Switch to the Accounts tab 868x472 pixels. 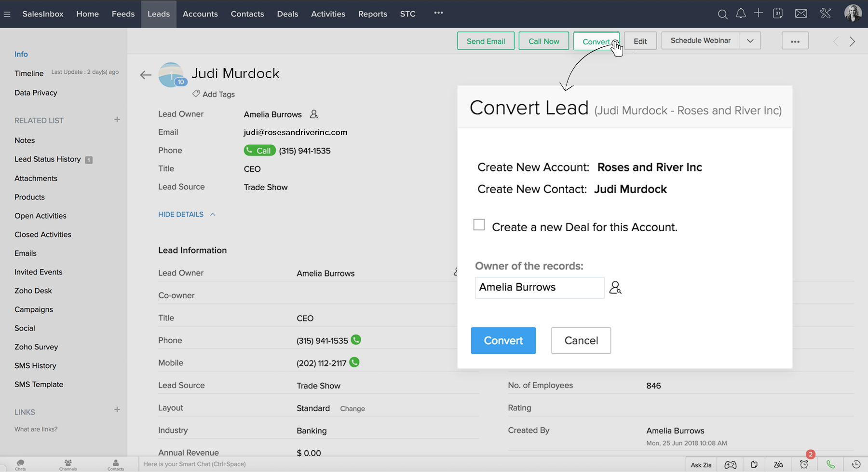[200, 14]
